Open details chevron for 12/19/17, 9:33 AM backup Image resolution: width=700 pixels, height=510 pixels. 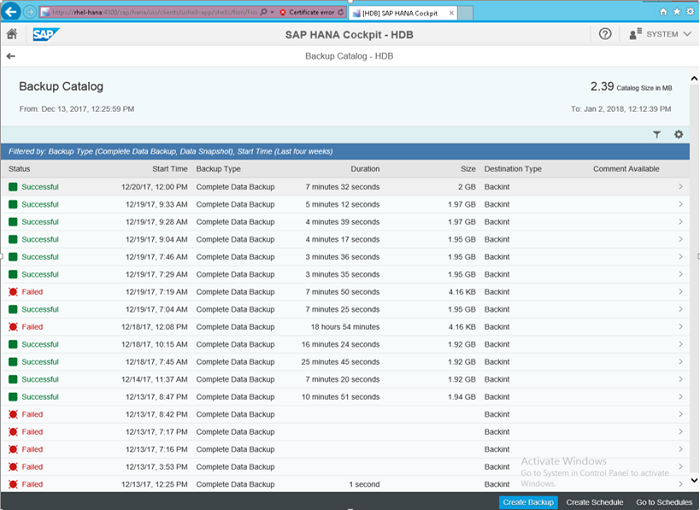pyautogui.click(x=680, y=204)
